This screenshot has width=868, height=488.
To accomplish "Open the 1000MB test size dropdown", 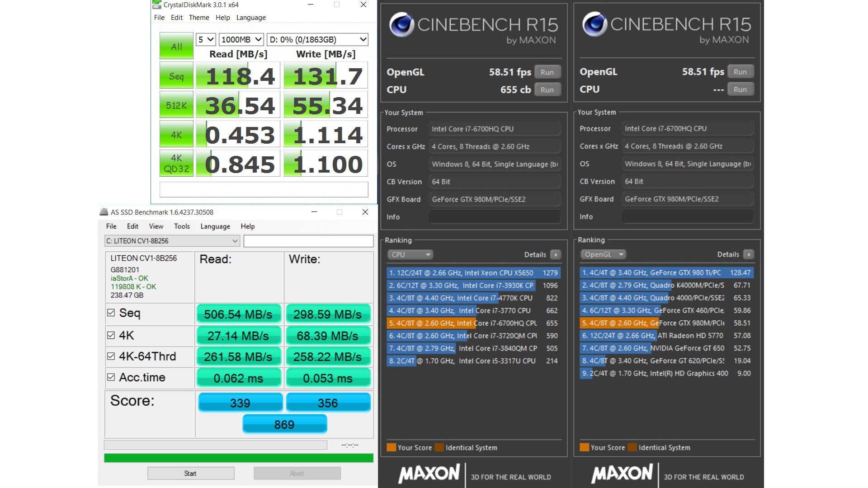I will (x=241, y=40).
